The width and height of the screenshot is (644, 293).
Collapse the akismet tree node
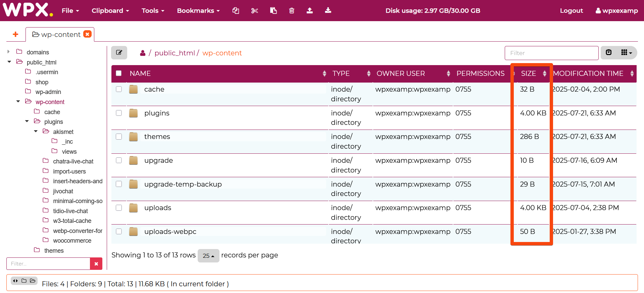pos(36,131)
